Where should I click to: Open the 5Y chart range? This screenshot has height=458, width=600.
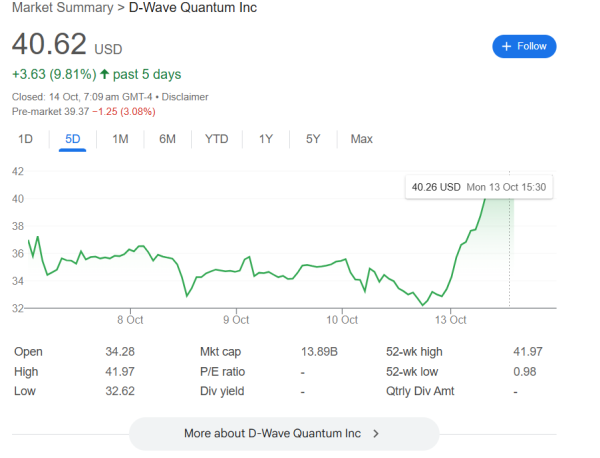click(313, 139)
